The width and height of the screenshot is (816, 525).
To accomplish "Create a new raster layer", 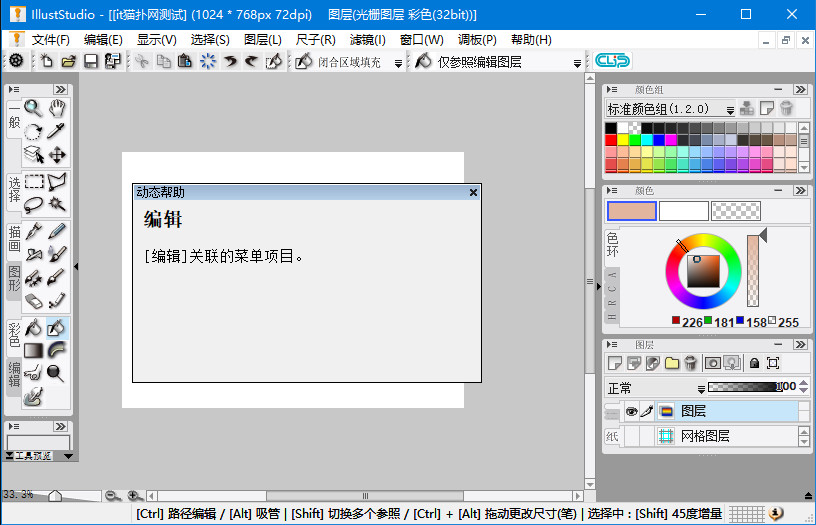I will [615, 363].
